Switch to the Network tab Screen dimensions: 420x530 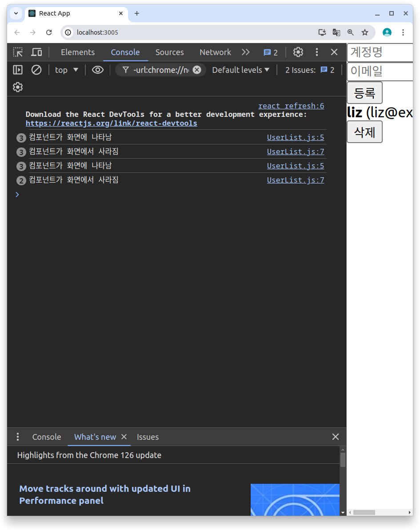point(216,52)
